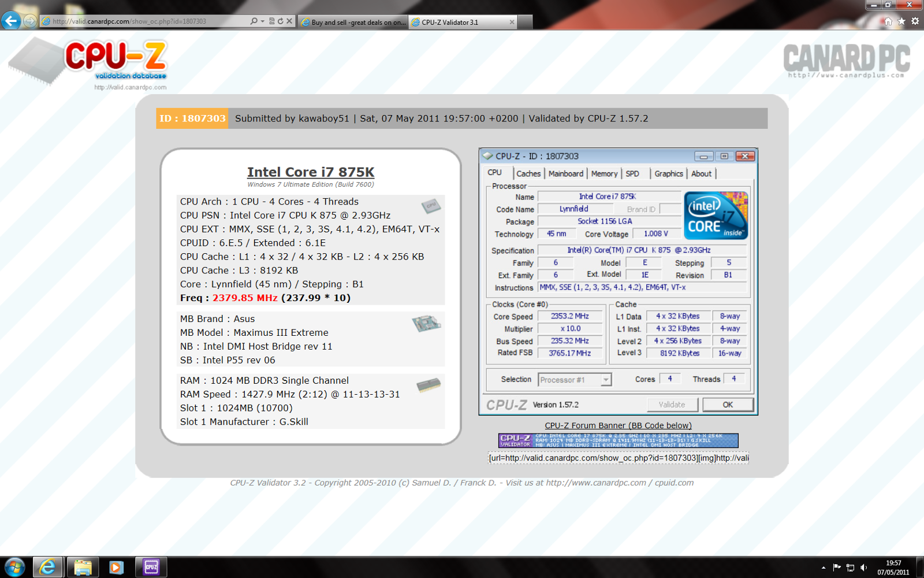Click the search magnifier in address bar
This screenshot has width=924, height=578.
[254, 21]
